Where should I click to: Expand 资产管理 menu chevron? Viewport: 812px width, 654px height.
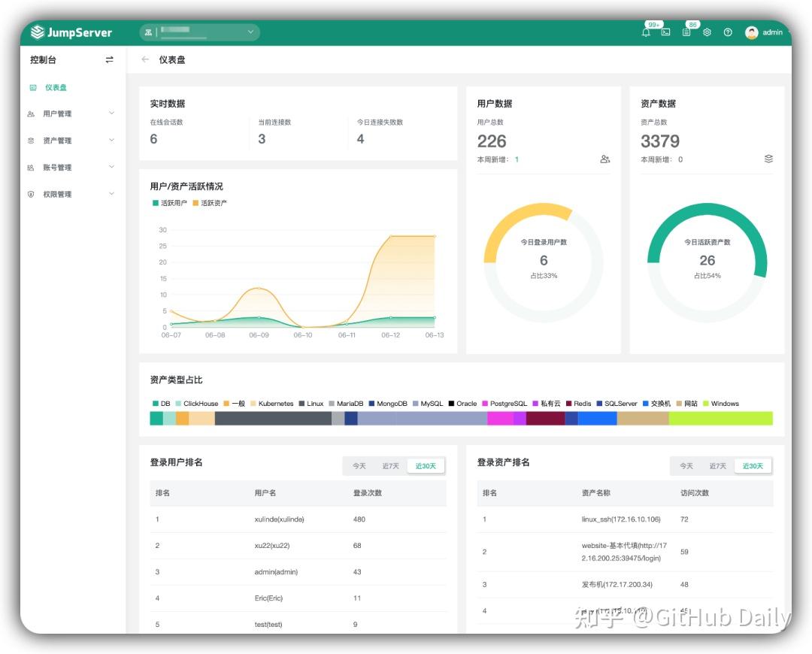[111, 140]
